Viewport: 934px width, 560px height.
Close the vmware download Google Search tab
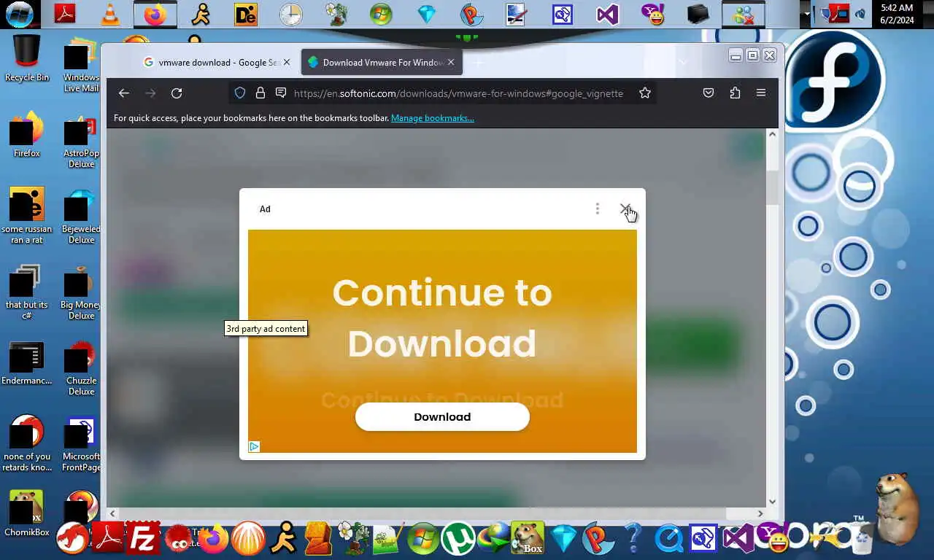287,63
